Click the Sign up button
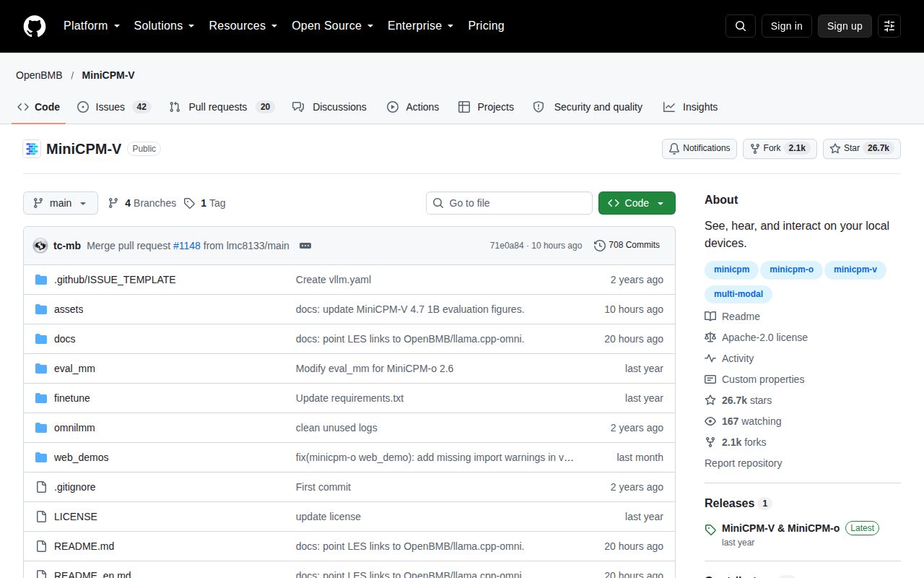This screenshot has height=578, width=924. [845, 26]
